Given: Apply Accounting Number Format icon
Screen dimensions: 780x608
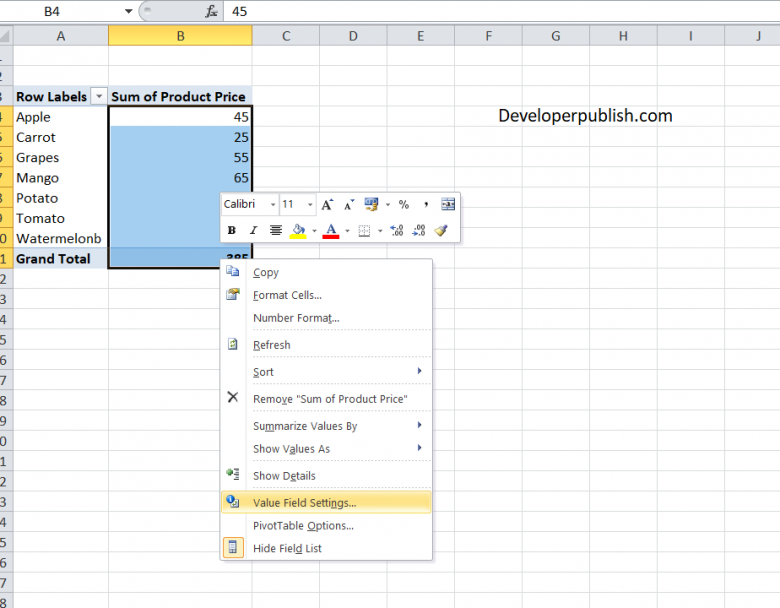Looking at the screenshot, I should click(x=371, y=204).
